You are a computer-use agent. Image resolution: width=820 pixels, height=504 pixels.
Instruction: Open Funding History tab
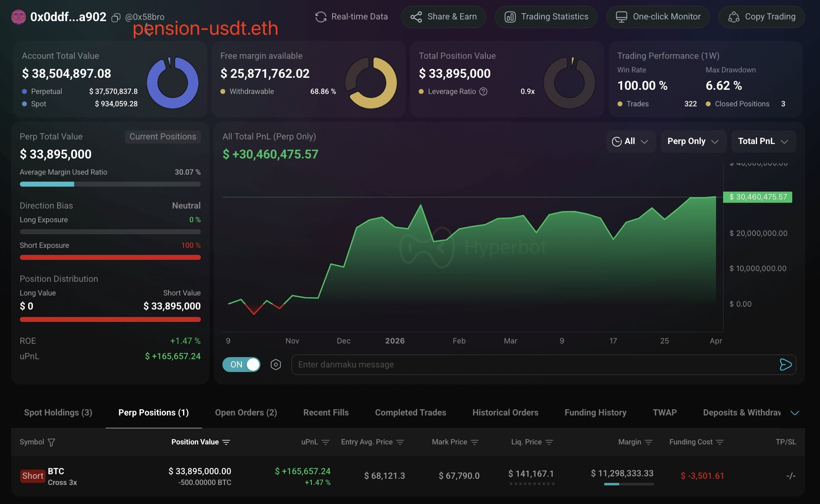[x=595, y=413]
